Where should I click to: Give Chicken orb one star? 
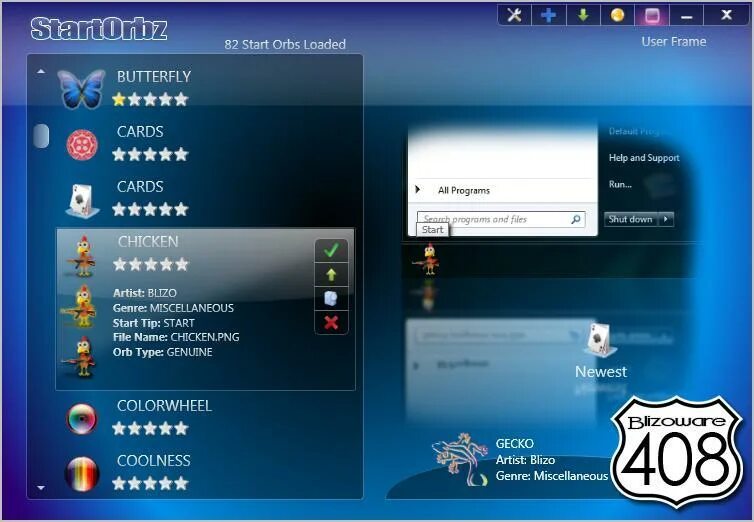point(120,264)
